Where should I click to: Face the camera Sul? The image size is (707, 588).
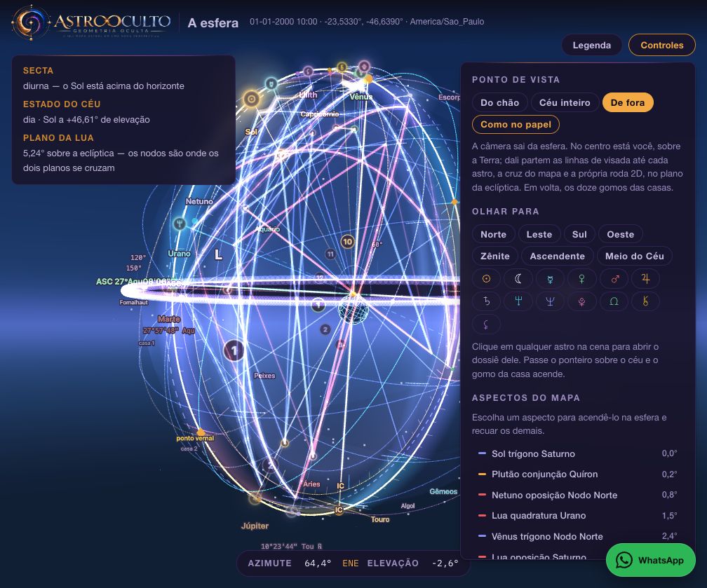coord(579,234)
